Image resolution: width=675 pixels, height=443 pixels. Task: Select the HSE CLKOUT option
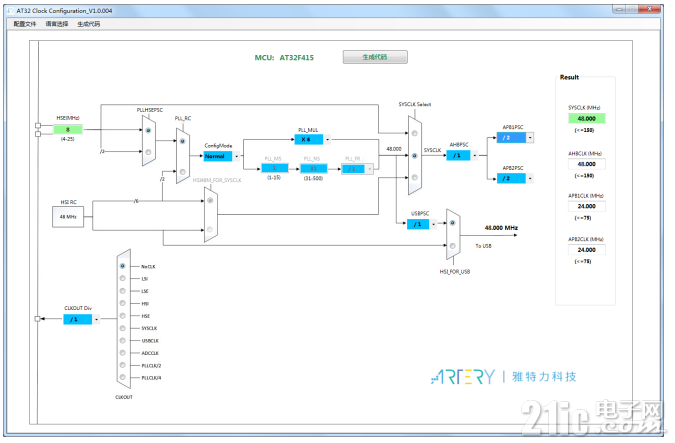[x=123, y=316]
